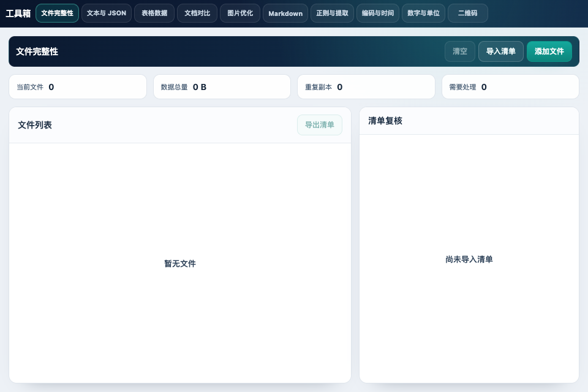Open the 二维码 tab
Screen dimensions: 588x392
[x=467, y=13]
